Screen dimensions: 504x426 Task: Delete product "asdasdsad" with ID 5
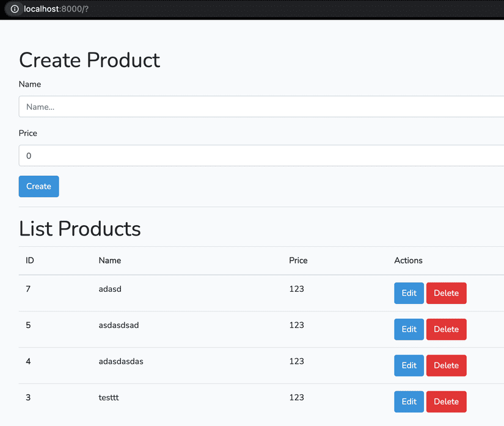tap(446, 329)
